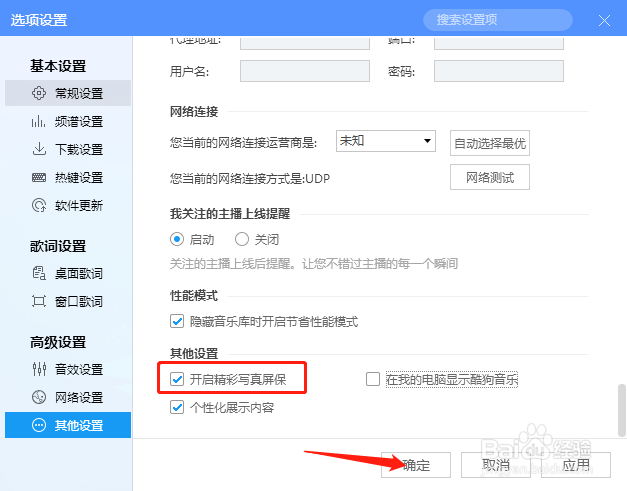627x491 pixels.
Task: Open 软件更新 in the sidebar
Action: pyautogui.click(x=68, y=205)
